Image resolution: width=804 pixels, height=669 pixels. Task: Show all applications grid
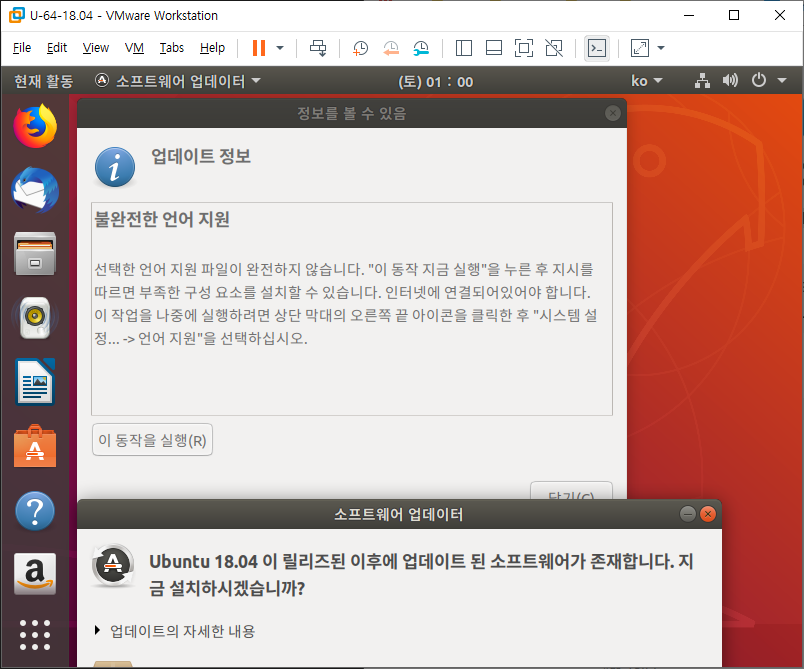click(35, 635)
